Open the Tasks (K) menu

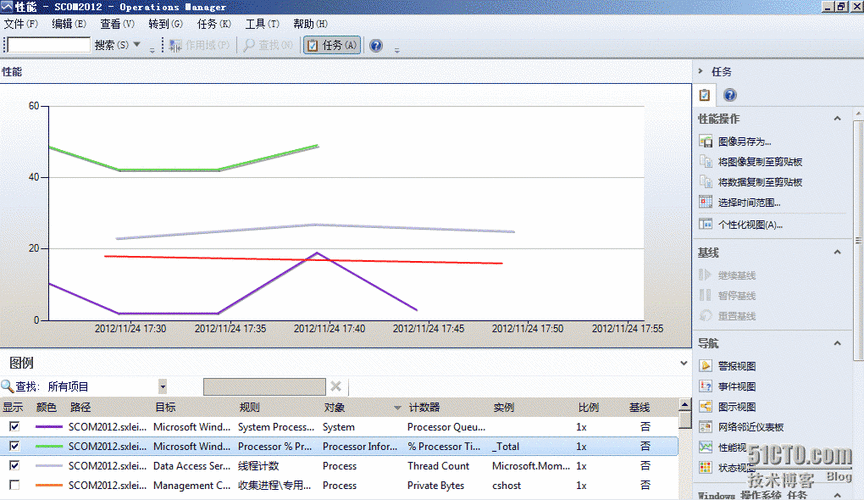tap(214, 24)
